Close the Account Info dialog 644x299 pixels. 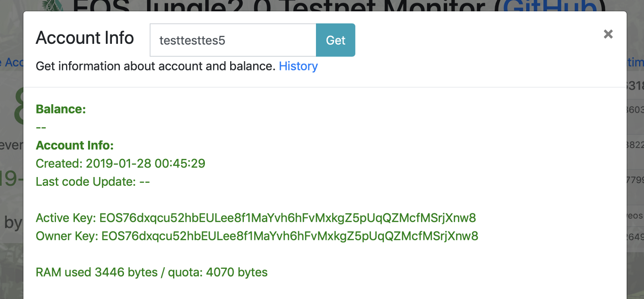608,34
